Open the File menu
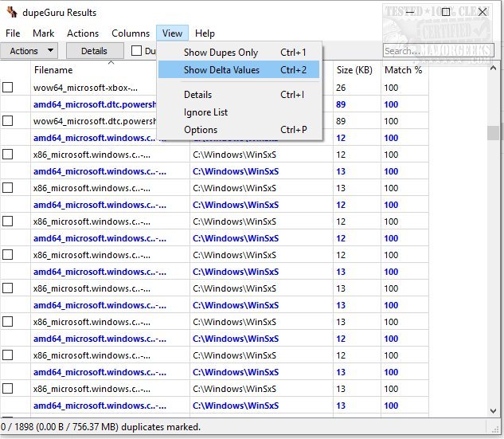 click(x=13, y=33)
